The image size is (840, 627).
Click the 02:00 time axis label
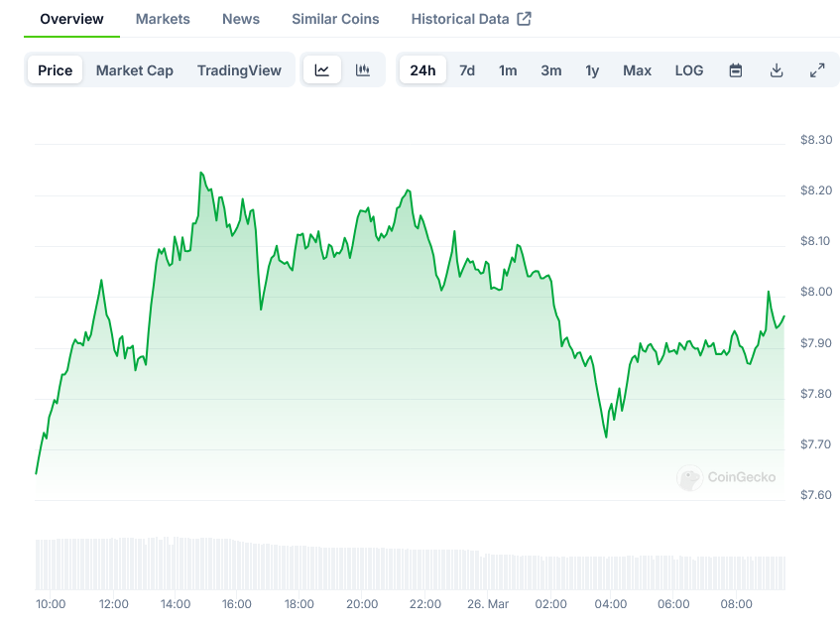[550, 604]
